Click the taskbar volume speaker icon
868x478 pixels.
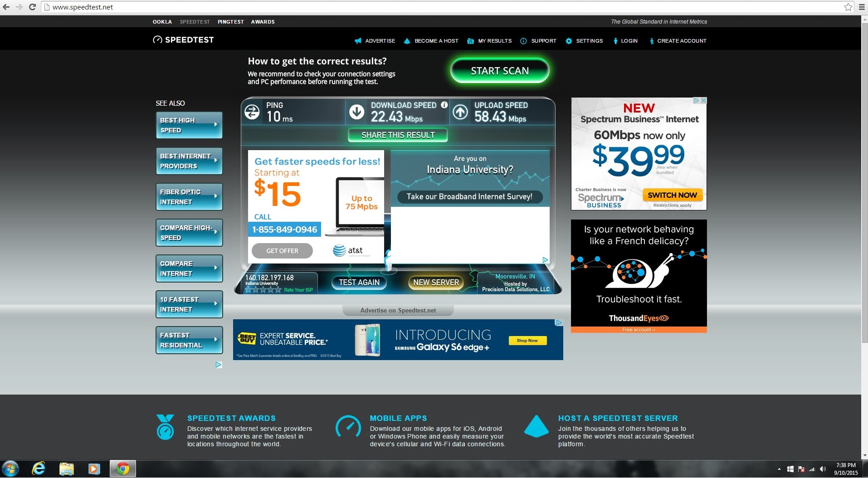pyautogui.click(x=823, y=469)
